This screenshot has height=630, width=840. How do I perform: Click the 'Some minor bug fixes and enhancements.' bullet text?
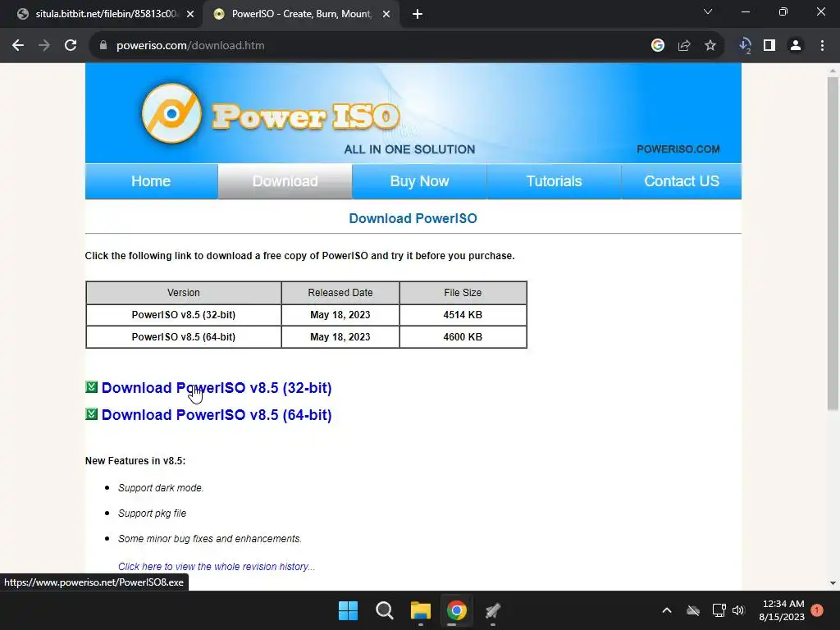click(210, 539)
